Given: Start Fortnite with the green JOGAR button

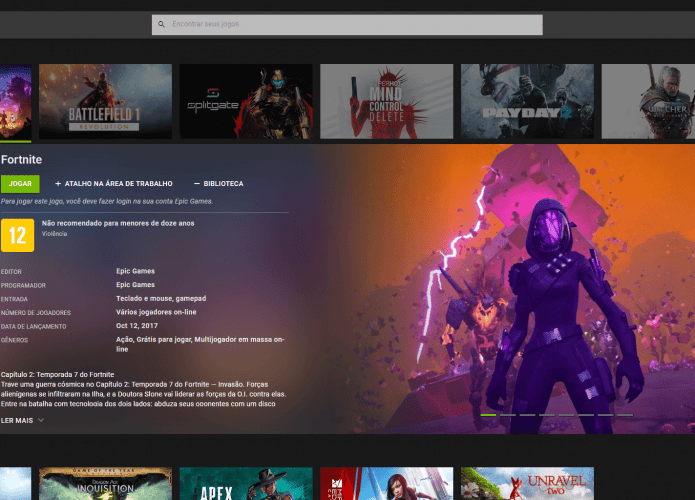Looking at the screenshot, I should pos(20,184).
